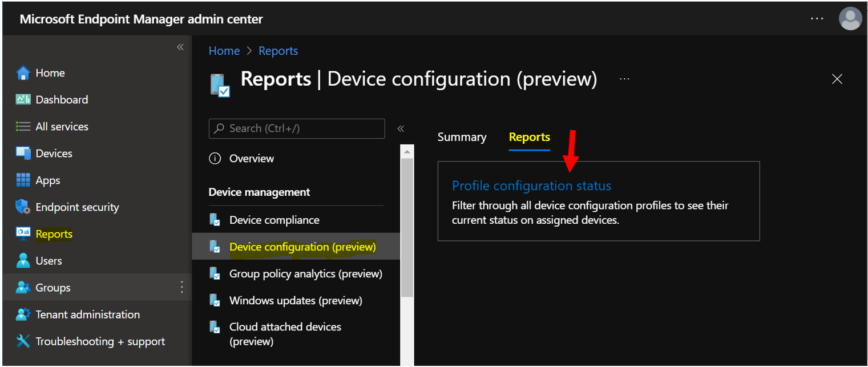
Task: Click the Group policy analytics row icon
Action: 215,273
